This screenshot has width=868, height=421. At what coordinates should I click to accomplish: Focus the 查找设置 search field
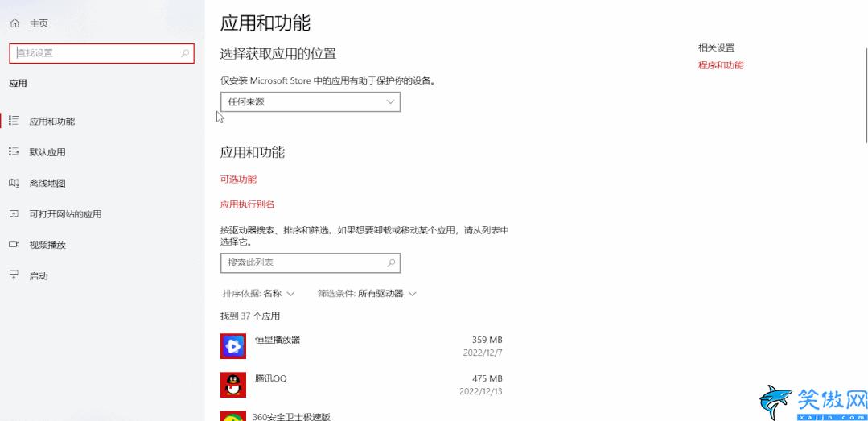(102, 53)
